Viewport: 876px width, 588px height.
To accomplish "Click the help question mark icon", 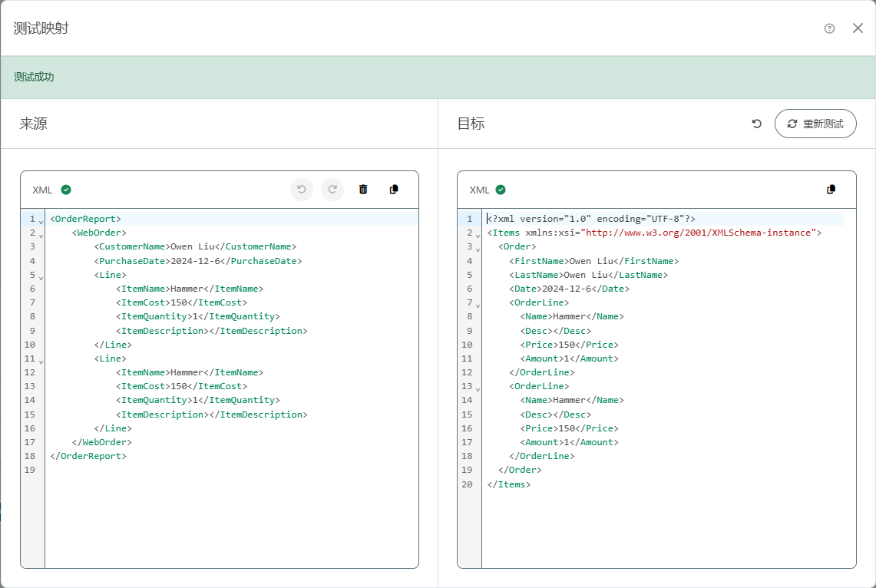I will [829, 28].
